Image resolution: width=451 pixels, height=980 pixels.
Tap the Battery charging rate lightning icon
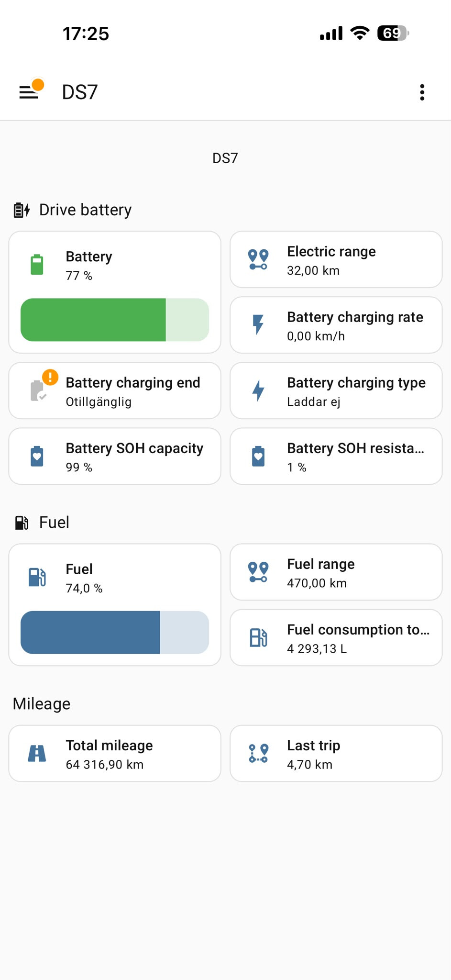pos(258,324)
